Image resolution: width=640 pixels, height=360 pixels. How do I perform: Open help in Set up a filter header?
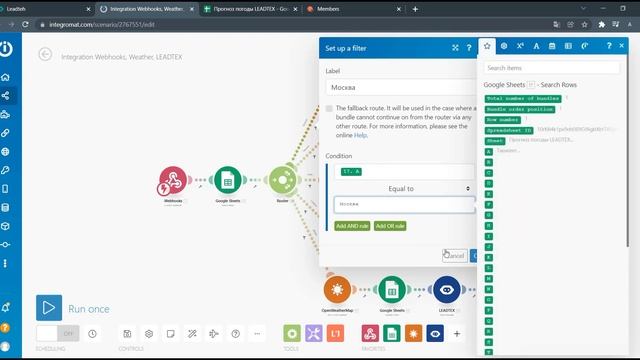click(469, 48)
